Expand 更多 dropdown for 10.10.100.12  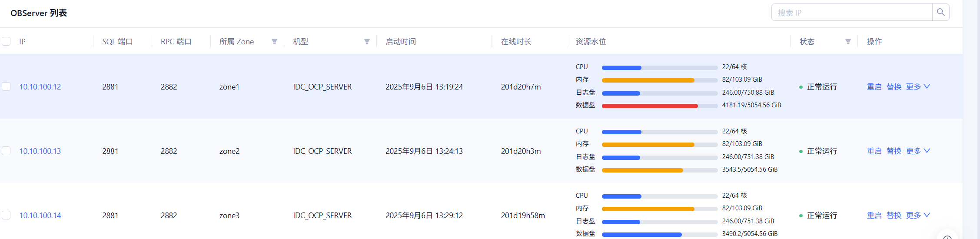tap(918, 87)
